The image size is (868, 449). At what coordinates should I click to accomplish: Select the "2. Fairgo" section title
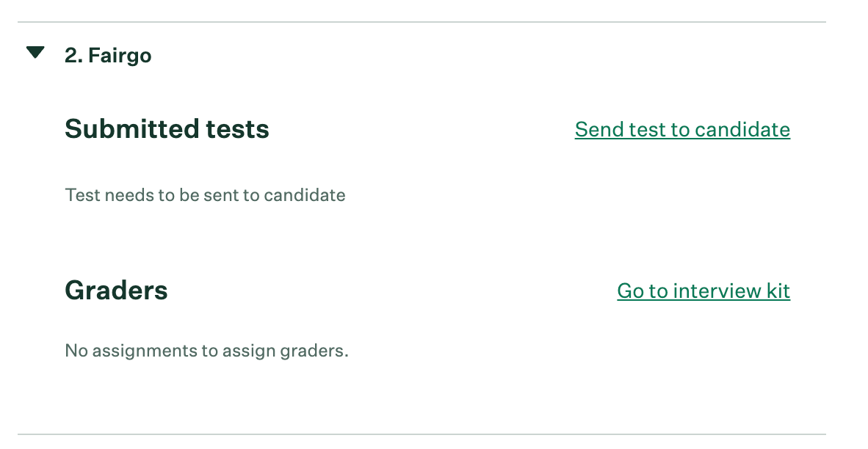click(108, 56)
